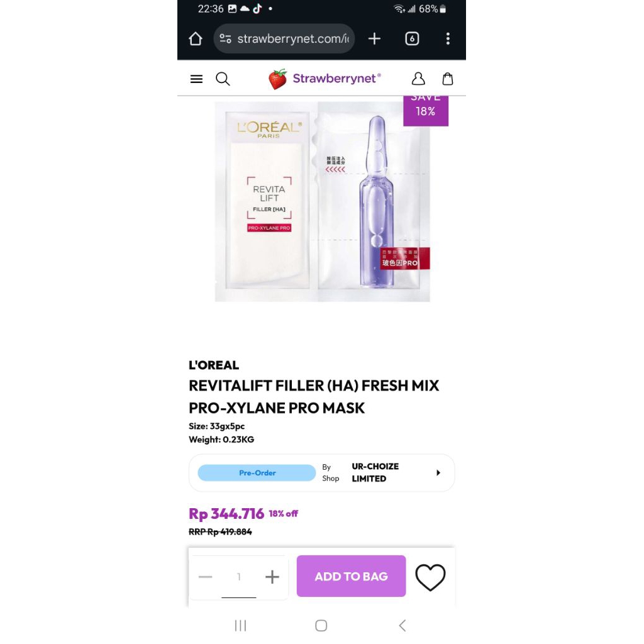Tap the browser home icon
This screenshot has width=644, height=644.
click(x=196, y=38)
